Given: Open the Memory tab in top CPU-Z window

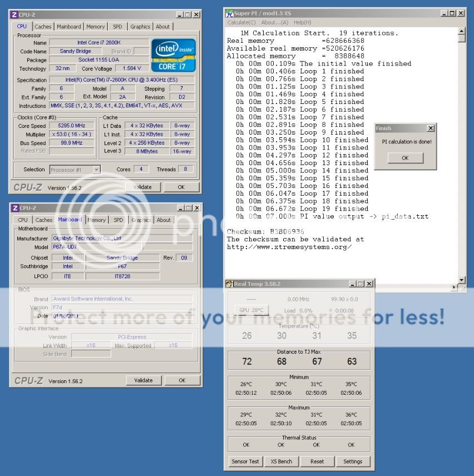Looking at the screenshot, I should click(95, 27).
